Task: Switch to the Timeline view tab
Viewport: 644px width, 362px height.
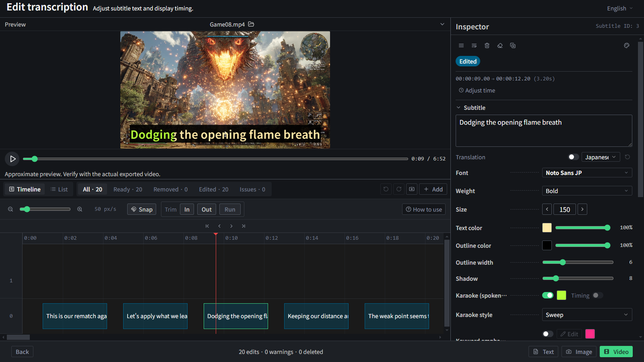Action: tap(25, 189)
